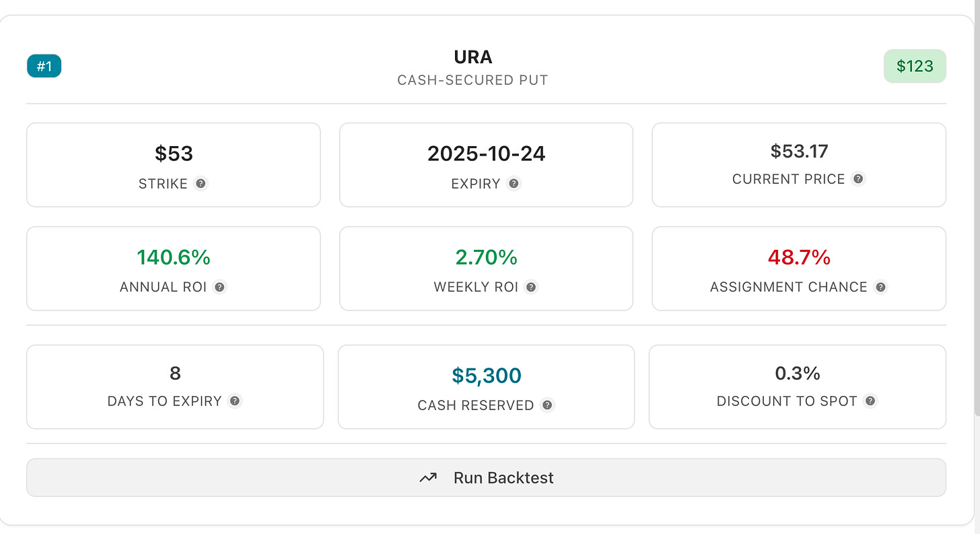Select the URA ticker title

(x=473, y=57)
